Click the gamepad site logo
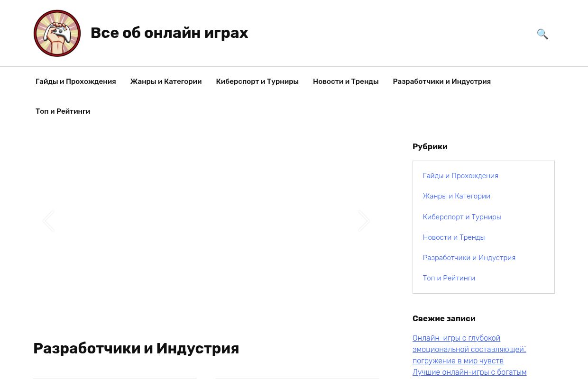This screenshot has width=588, height=379. point(57,33)
